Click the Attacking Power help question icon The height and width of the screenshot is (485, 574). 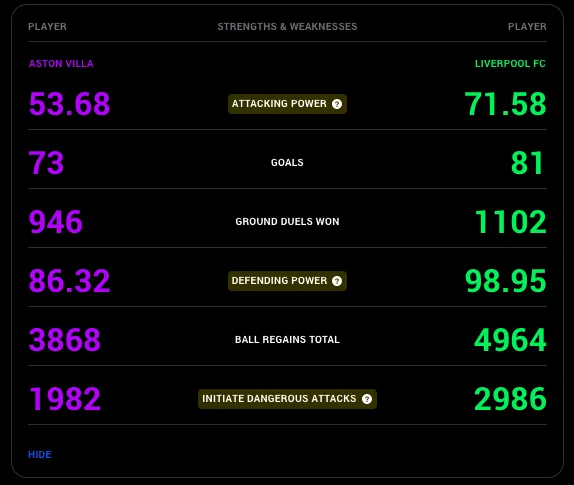[337, 104]
